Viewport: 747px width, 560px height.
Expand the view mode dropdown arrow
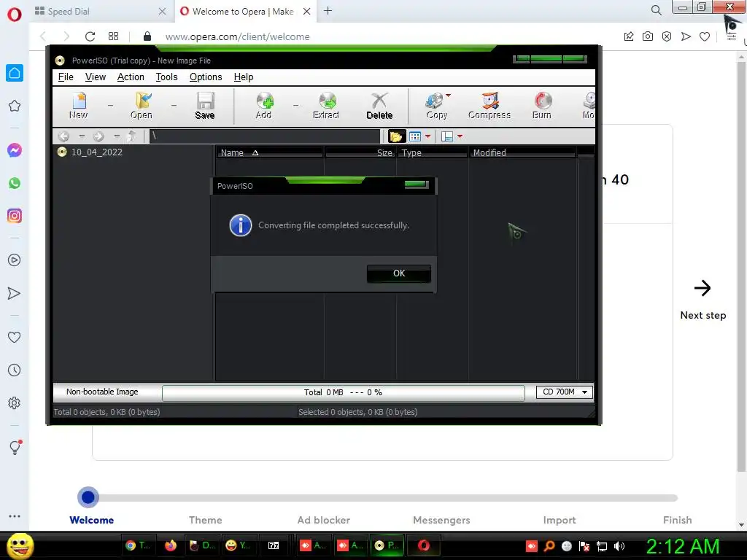pyautogui.click(x=427, y=136)
